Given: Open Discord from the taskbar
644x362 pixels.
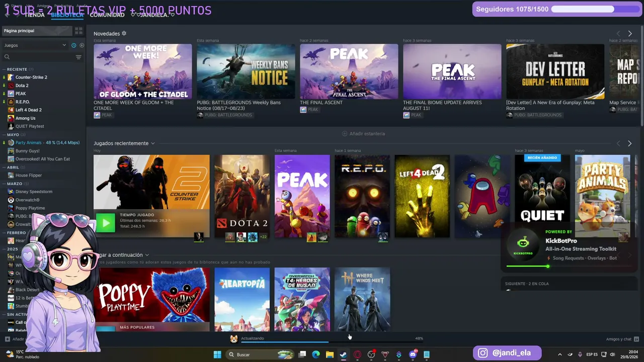Looking at the screenshot, I should [413, 354].
